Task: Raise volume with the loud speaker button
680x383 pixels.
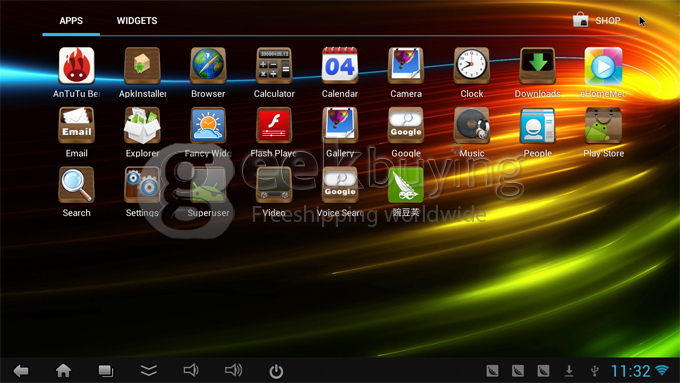Action: coord(233,370)
